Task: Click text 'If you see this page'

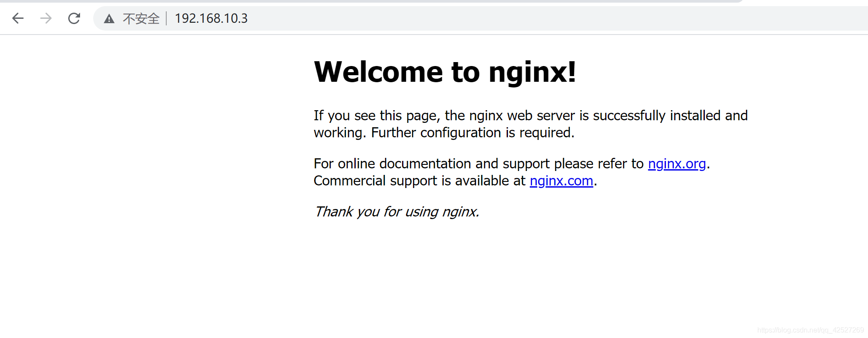Action: [377, 115]
